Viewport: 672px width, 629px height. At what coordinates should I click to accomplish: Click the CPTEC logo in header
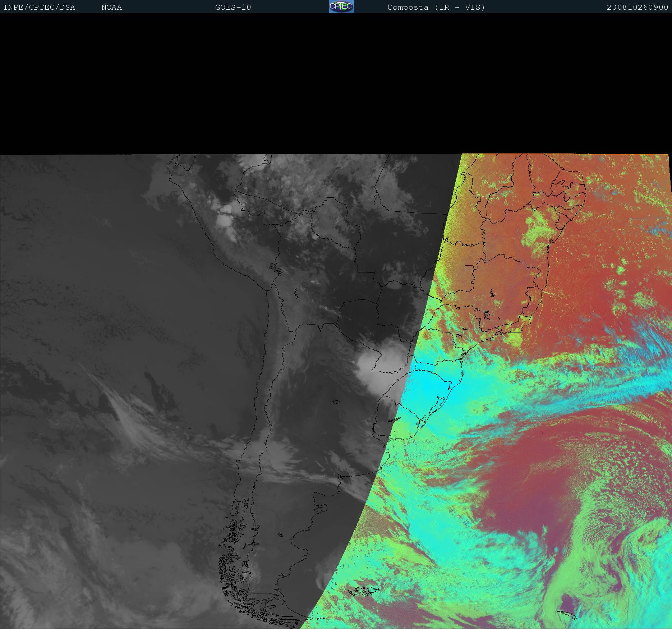pos(341,6)
